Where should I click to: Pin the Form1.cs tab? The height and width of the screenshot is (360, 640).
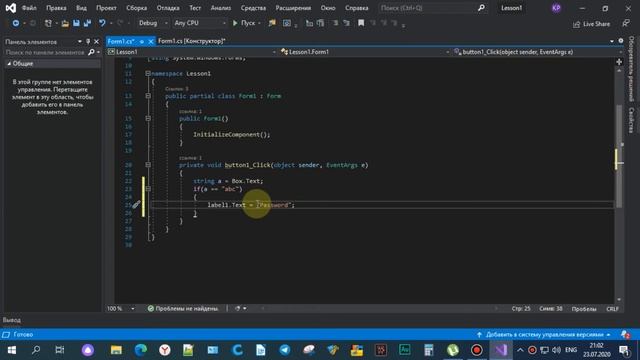tap(142, 42)
